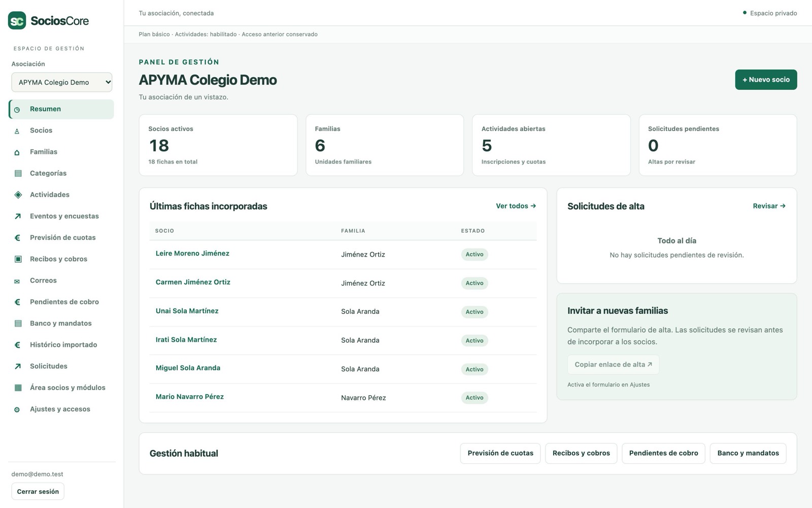Go to Banco y mandatos in sidebar
The width and height of the screenshot is (812, 508).
[61, 324]
